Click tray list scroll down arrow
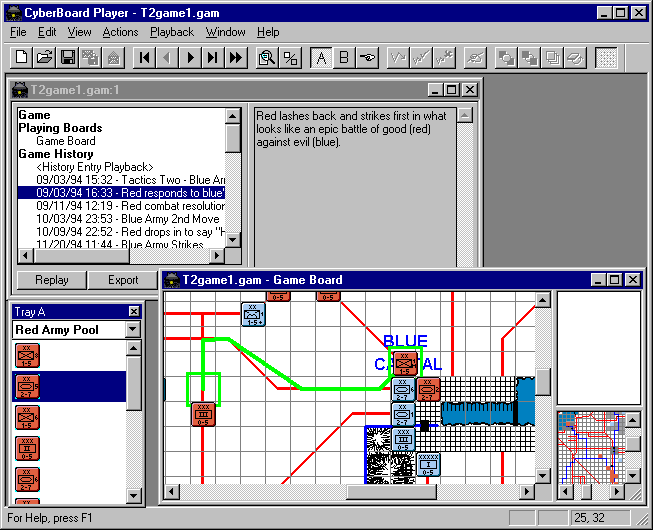Viewport: 653px width, 530px height. [x=133, y=495]
